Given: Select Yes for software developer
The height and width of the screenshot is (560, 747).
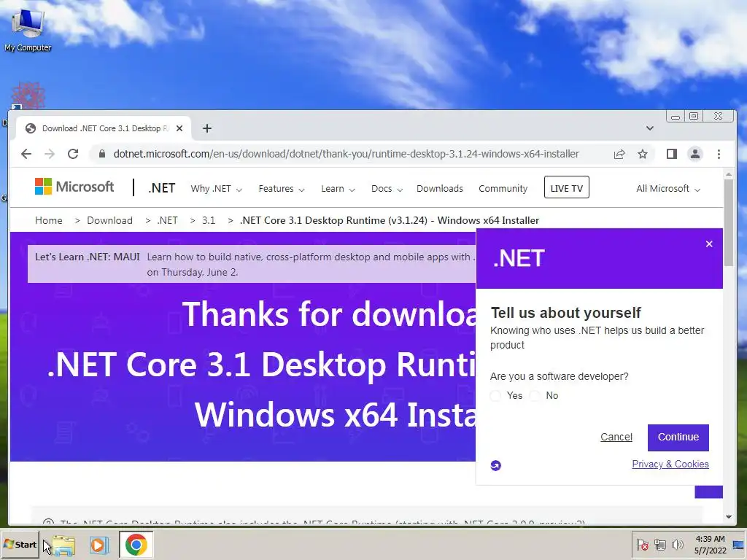Looking at the screenshot, I should pyautogui.click(x=495, y=396).
